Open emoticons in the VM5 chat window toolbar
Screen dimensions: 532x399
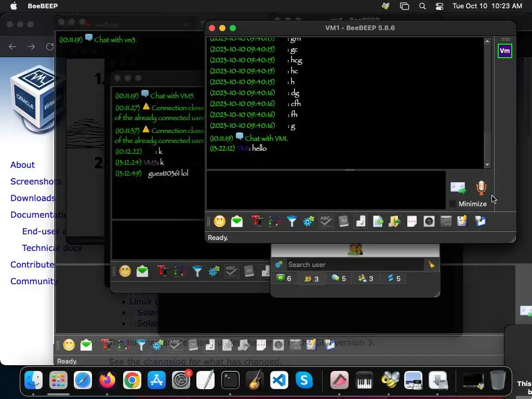125,271
